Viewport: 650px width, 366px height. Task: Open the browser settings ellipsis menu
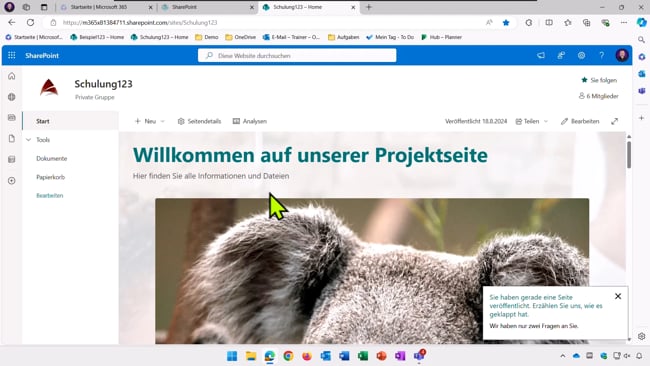623,22
